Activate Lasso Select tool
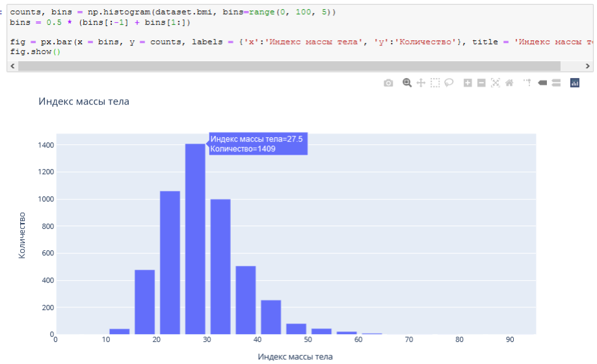Image resolution: width=597 pixels, height=364 pixels. coord(449,83)
